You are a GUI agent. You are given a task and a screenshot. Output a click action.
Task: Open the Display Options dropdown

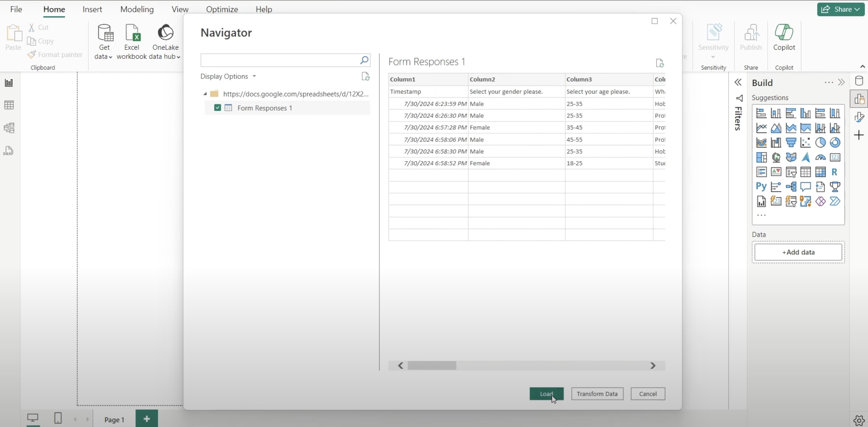[228, 77]
